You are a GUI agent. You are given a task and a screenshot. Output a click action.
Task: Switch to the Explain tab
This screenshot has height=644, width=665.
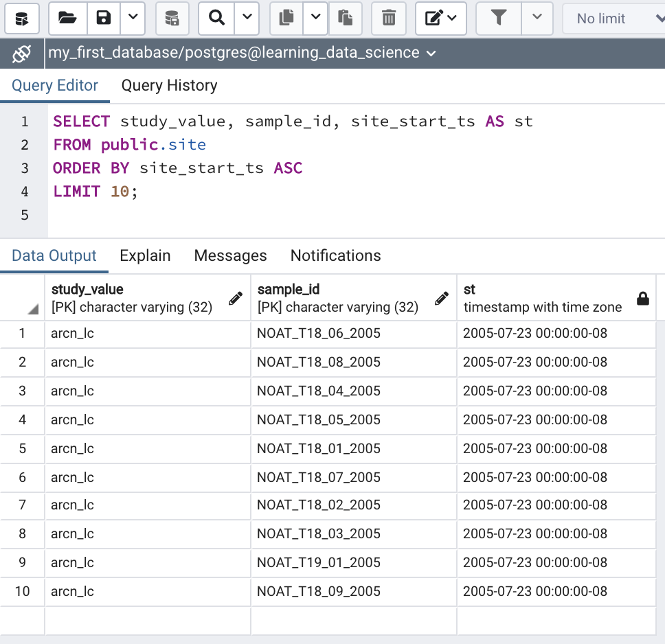coord(145,256)
